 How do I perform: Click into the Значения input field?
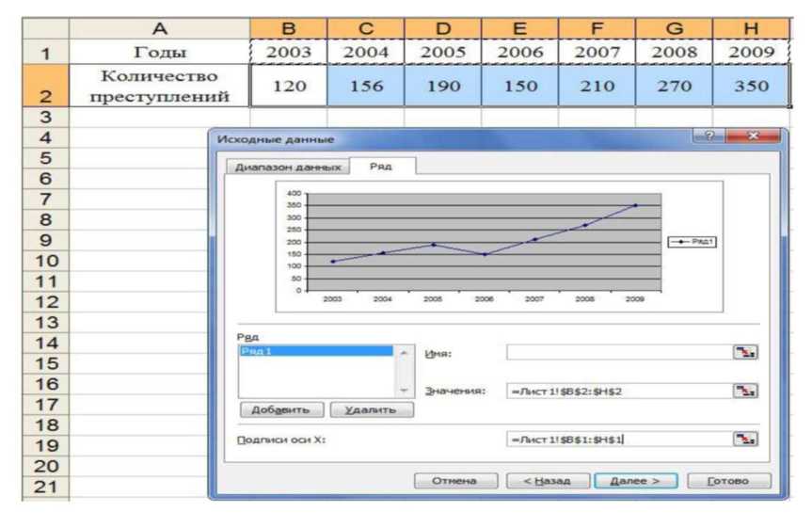[619, 391]
